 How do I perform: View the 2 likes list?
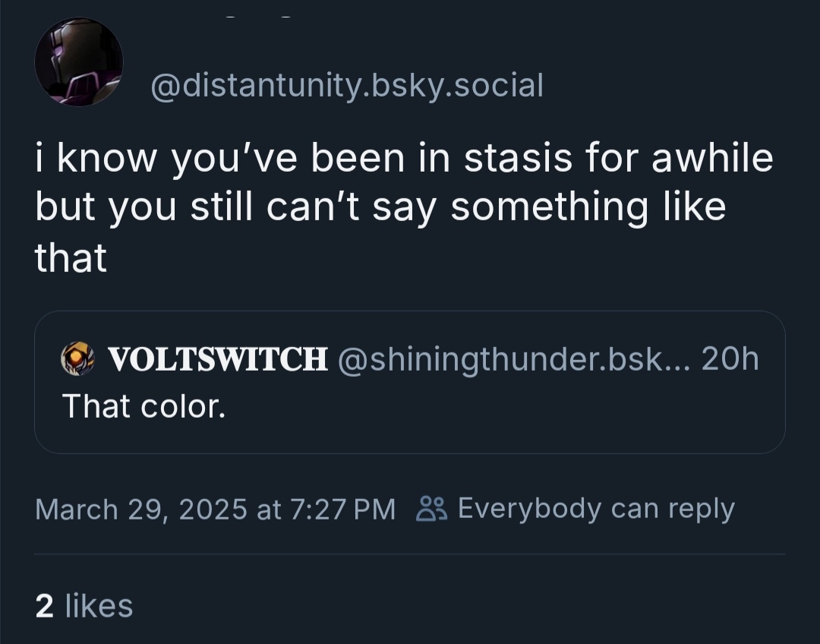(x=84, y=606)
